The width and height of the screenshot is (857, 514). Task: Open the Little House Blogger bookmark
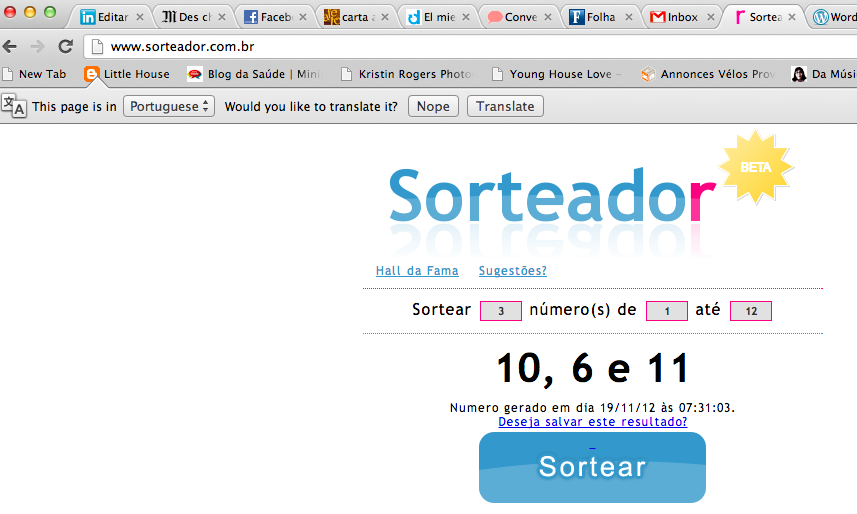[127, 74]
